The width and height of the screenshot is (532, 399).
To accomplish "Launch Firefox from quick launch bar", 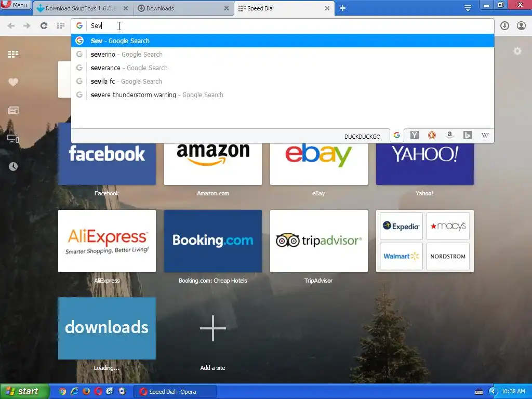I will 86,392.
